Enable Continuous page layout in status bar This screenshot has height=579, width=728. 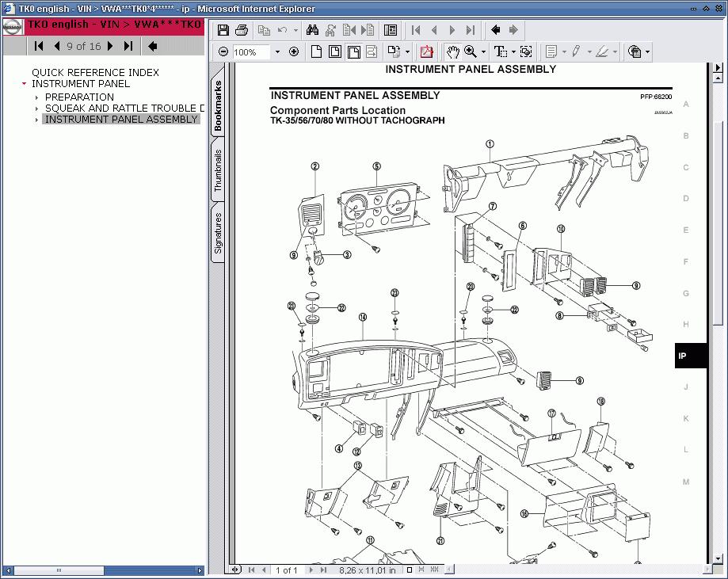(x=421, y=569)
